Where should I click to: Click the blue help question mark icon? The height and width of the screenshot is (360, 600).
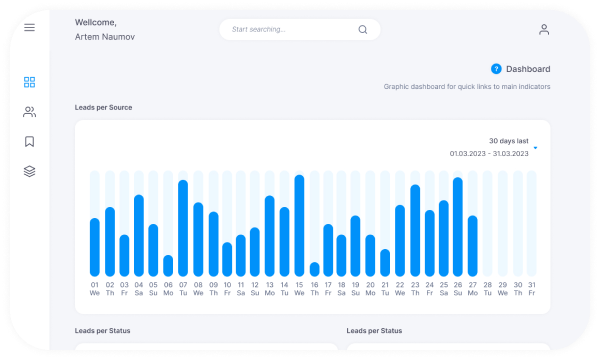click(496, 69)
